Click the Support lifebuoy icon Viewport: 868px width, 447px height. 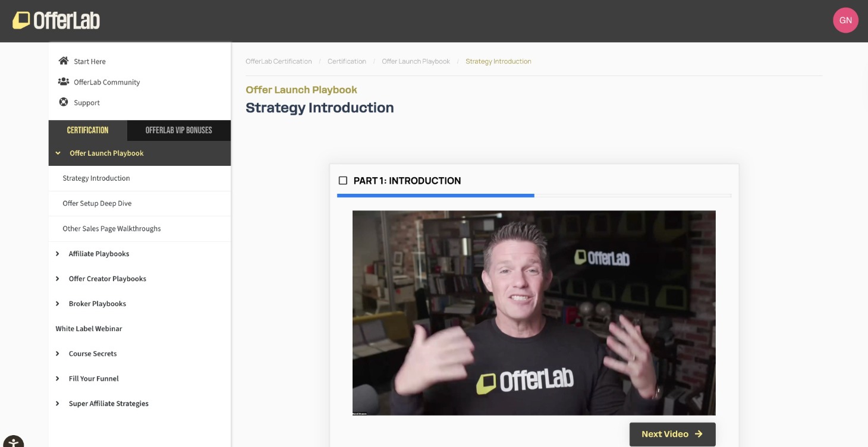click(x=64, y=102)
